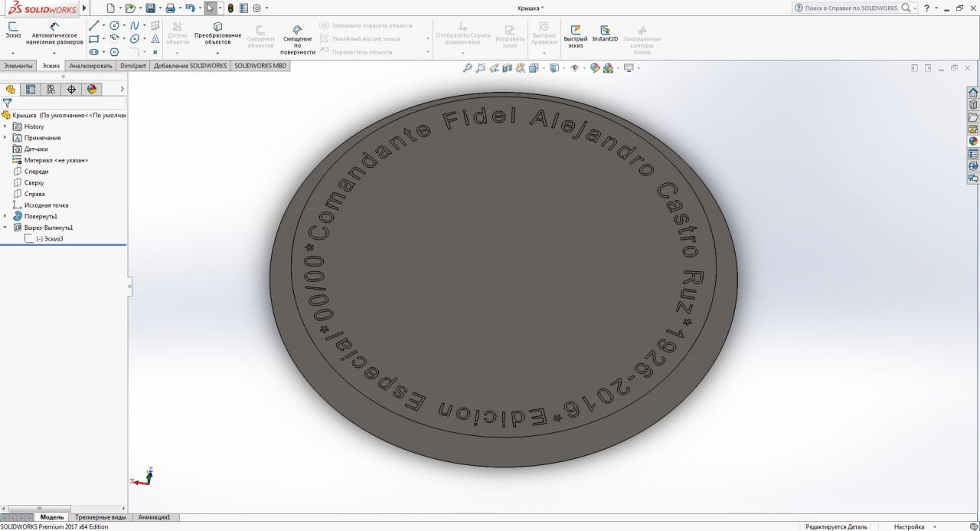
Task: Switch to the Элементы ribbon tab
Action: pyautogui.click(x=18, y=66)
